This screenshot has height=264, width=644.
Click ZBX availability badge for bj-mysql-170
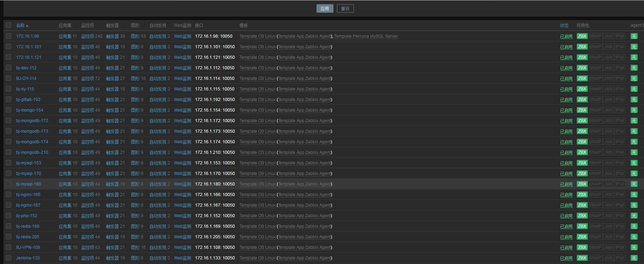click(x=582, y=174)
